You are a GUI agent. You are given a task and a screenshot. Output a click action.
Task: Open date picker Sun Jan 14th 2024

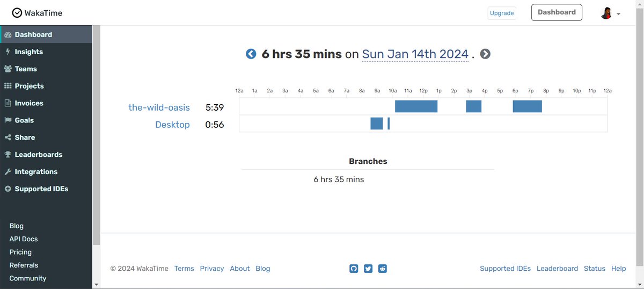[415, 54]
